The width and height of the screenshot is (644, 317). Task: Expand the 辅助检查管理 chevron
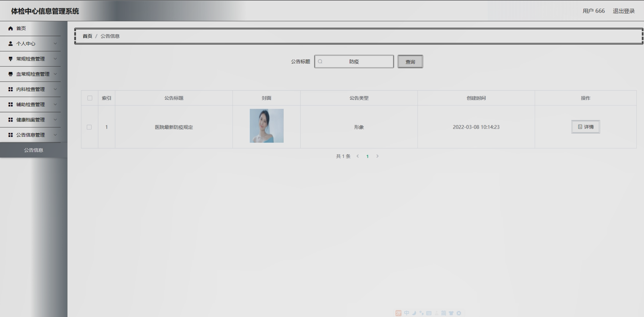click(x=55, y=105)
